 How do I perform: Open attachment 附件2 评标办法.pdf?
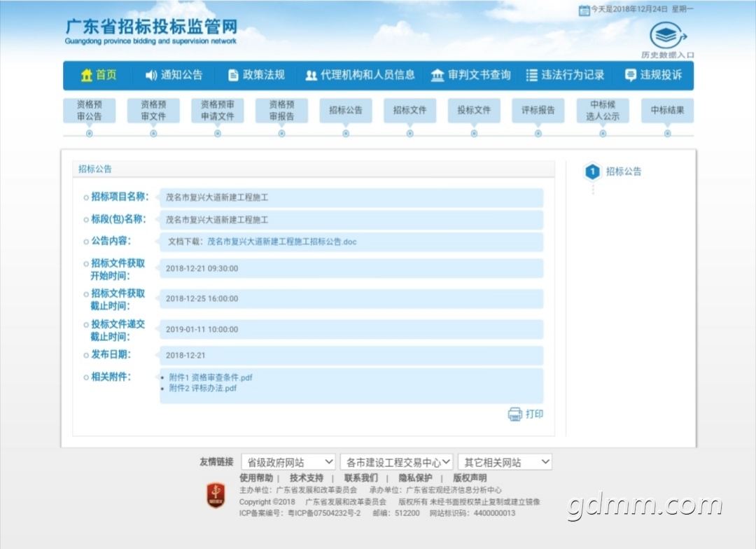(x=203, y=389)
